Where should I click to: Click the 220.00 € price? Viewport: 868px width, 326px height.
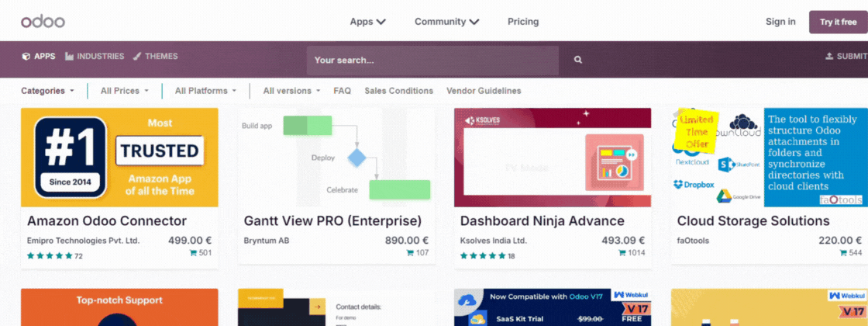click(840, 241)
